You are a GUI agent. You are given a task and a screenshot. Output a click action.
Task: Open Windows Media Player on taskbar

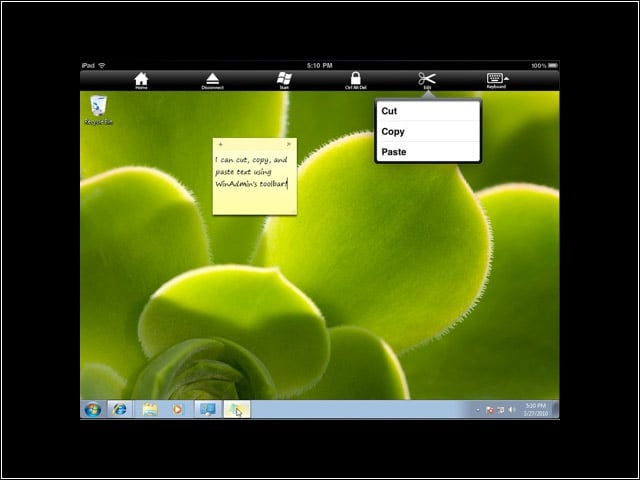coord(177,409)
